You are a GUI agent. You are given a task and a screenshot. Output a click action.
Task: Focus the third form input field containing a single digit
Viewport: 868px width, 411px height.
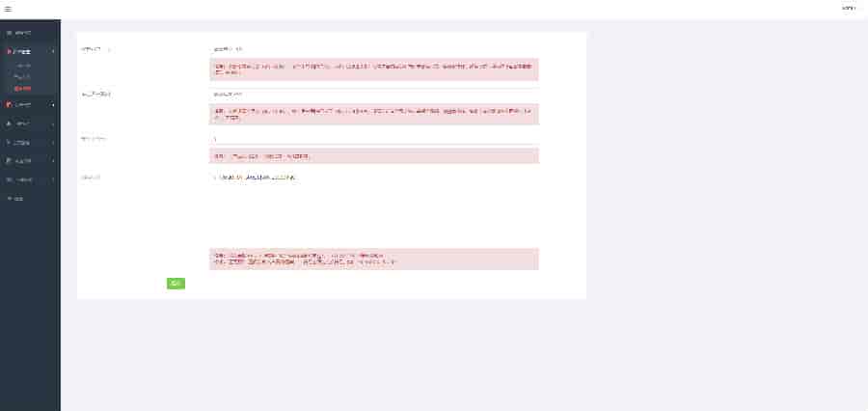(373, 139)
